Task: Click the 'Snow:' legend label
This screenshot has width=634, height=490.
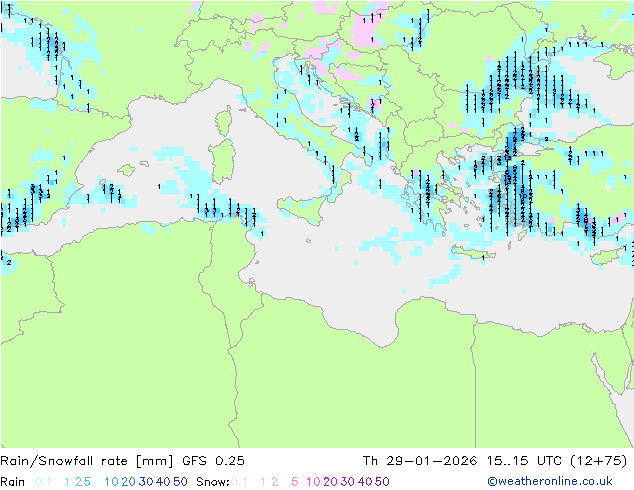Action: tap(213, 482)
